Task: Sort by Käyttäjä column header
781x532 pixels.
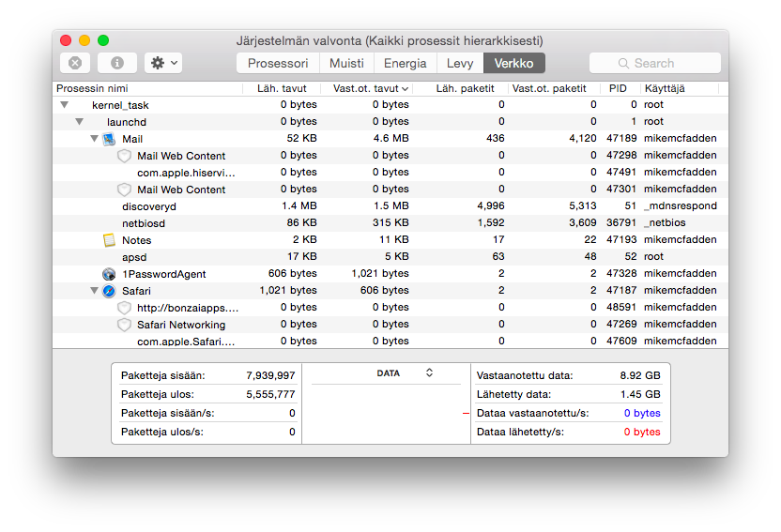Action: click(x=680, y=88)
